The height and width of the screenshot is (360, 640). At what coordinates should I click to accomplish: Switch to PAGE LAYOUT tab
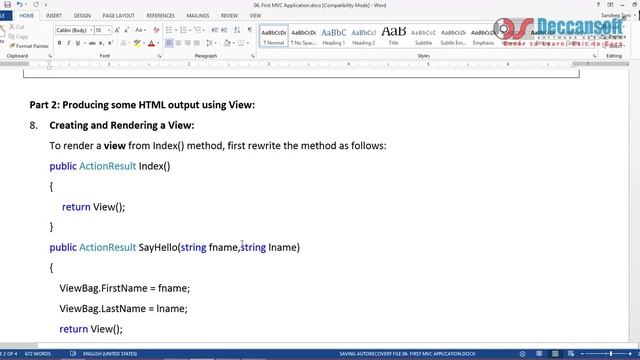(118, 16)
